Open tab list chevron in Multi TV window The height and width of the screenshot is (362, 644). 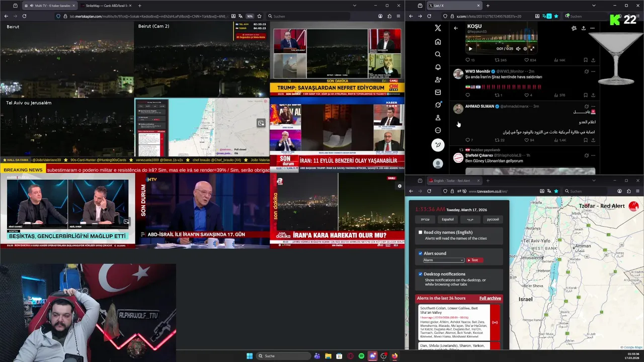pyautogui.click(x=355, y=6)
